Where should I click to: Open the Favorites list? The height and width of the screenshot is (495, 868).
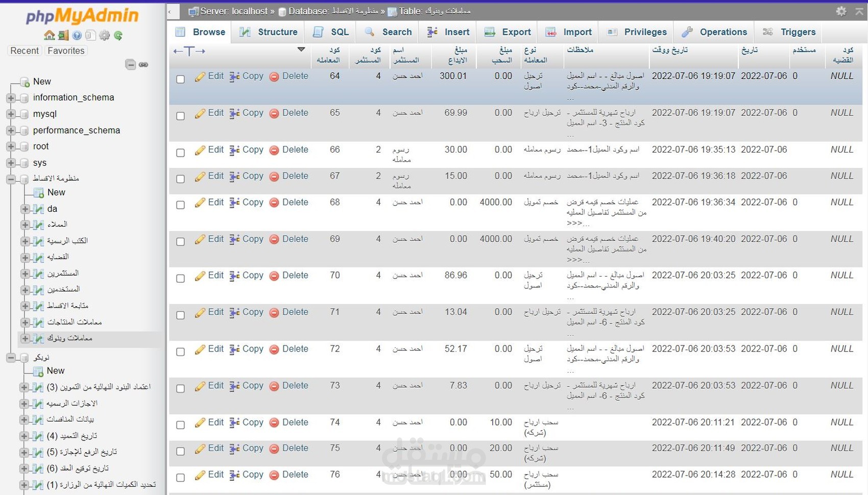[66, 51]
